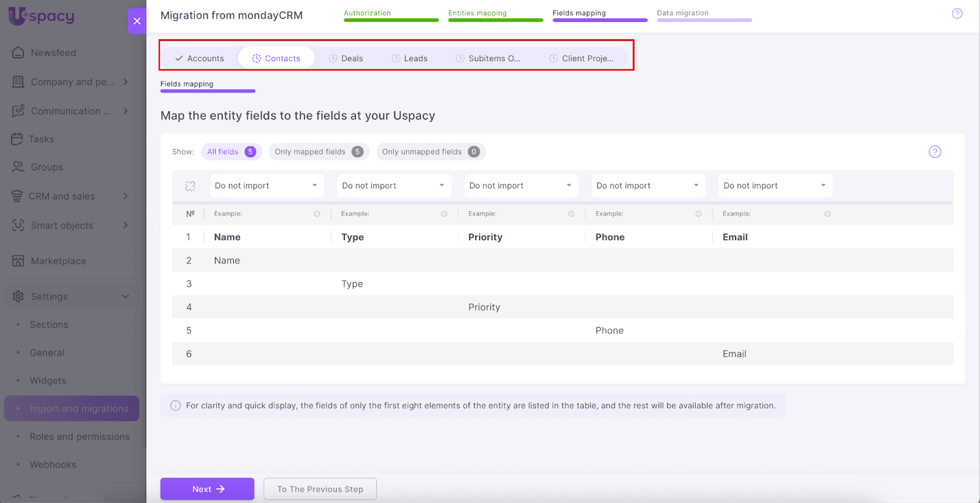Switch to the Leads entity tab
980x503 pixels.
click(x=410, y=58)
